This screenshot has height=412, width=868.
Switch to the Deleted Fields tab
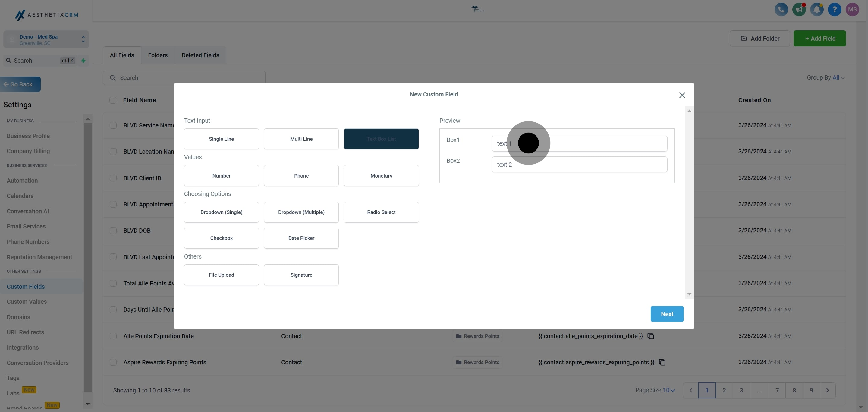pos(200,55)
